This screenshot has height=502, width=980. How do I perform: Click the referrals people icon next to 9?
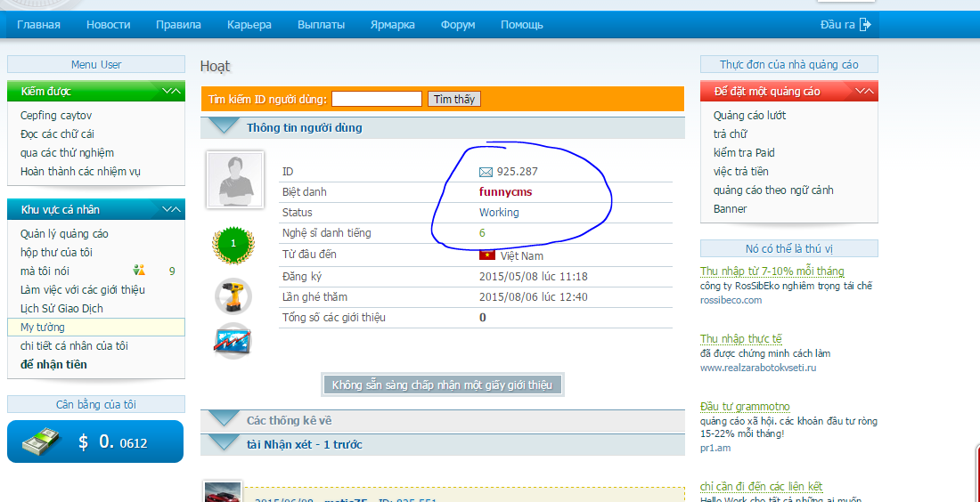tap(139, 271)
